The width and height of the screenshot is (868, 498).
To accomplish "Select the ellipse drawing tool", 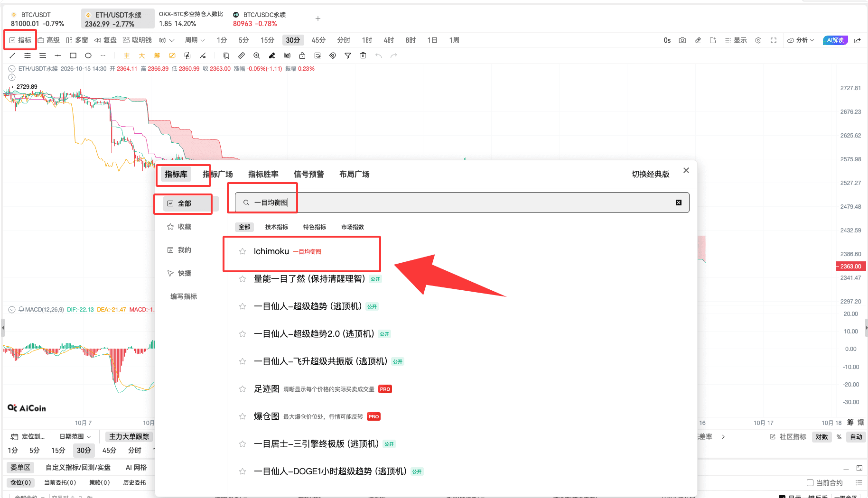I will (88, 55).
